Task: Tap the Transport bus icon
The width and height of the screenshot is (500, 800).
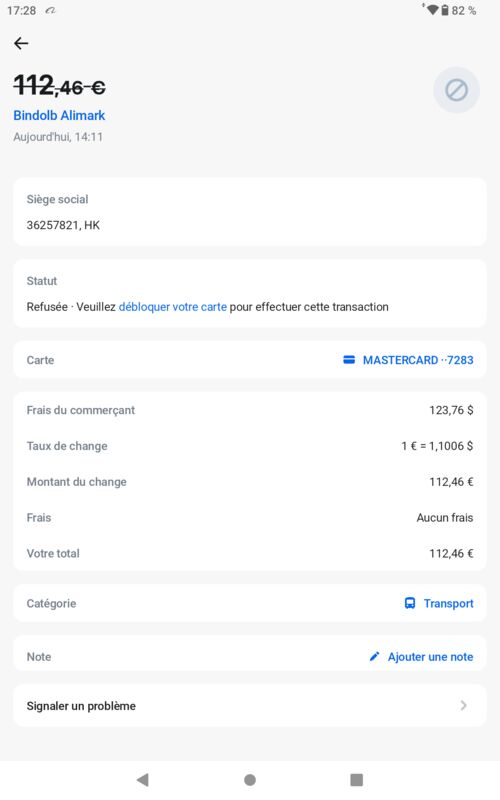Action: point(410,603)
